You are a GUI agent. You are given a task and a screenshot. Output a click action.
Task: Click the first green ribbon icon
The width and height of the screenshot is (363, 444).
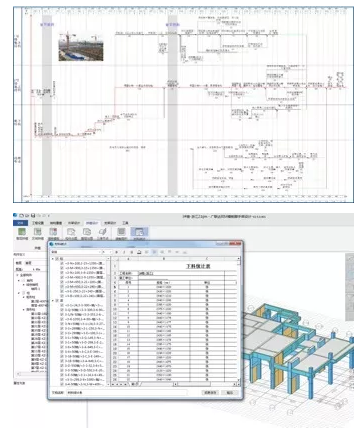pos(22,232)
